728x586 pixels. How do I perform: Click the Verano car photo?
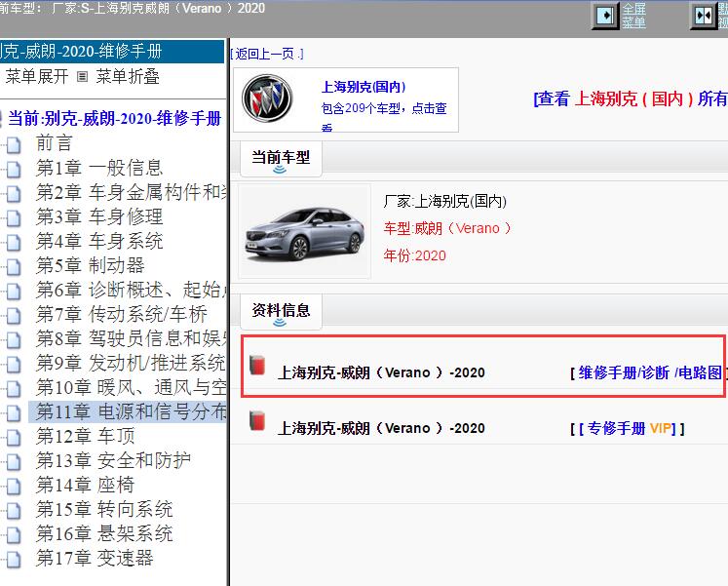305,231
